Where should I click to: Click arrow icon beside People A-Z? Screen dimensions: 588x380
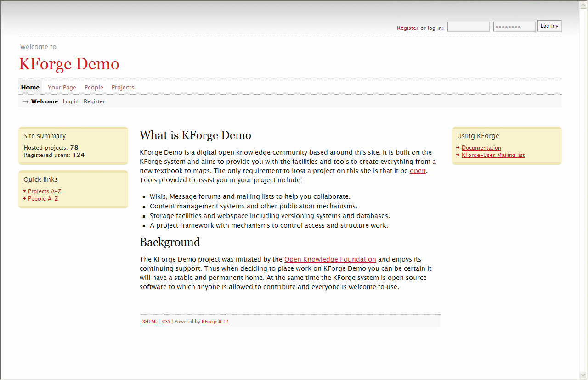pyautogui.click(x=24, y=198)
